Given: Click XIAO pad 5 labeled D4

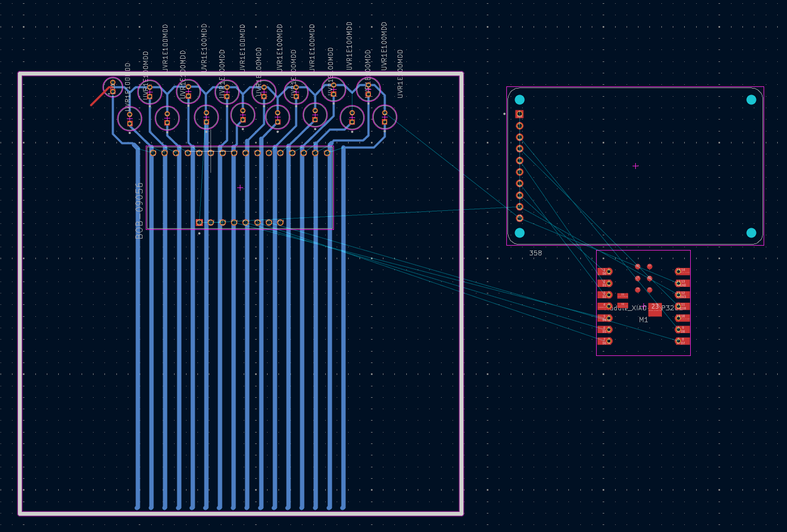Looking at the screenshot, I should 605,318.
